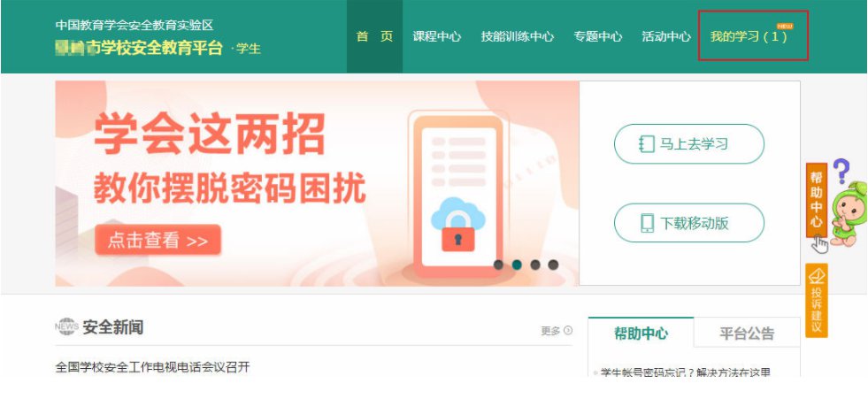Image resolution: width=868 pixels, height=399 pixels.
Task: Click the padlock cloud illustration in banner
Action: click(x=457, y=224)
